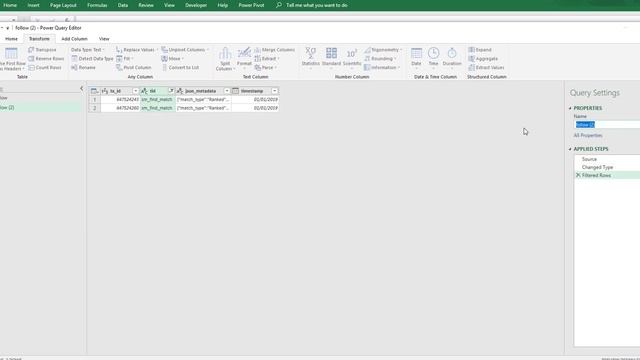Image resolution: width=640 pixels, height=360 pixels.
Task: Click the Time column icon
Action: (433, 53)
